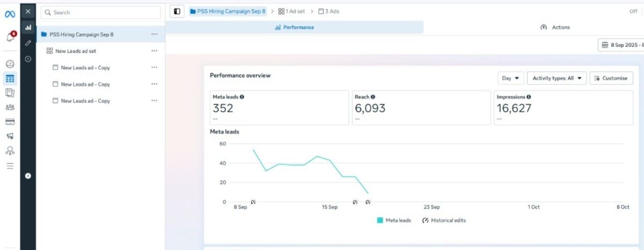Select the pencil Edit icon
This screenshot has width=644, height=250.
point(28,42)
